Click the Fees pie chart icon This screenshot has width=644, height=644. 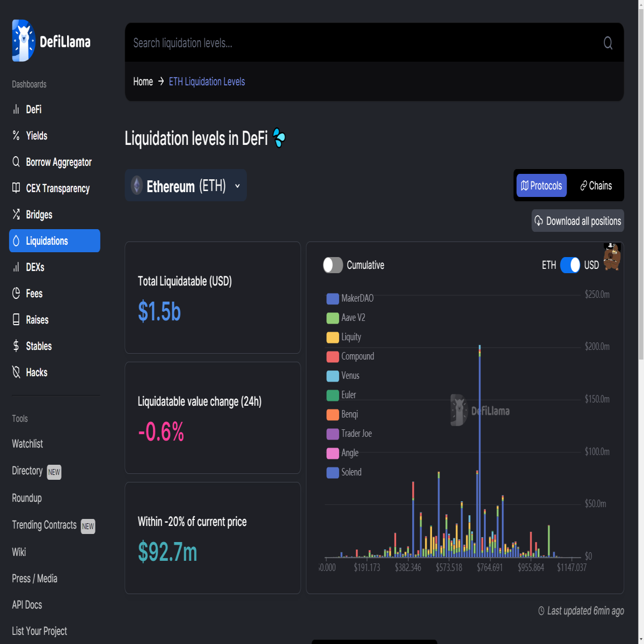(16, 294)
